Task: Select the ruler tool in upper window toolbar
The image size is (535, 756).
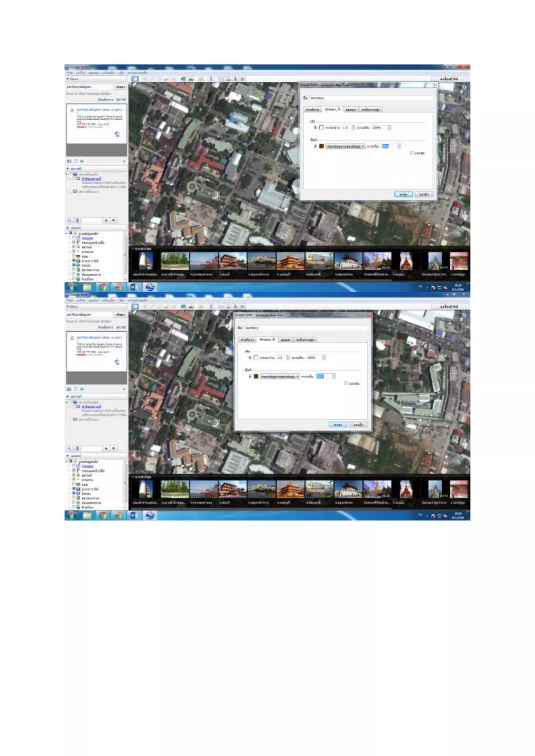Action: point(212,79)
